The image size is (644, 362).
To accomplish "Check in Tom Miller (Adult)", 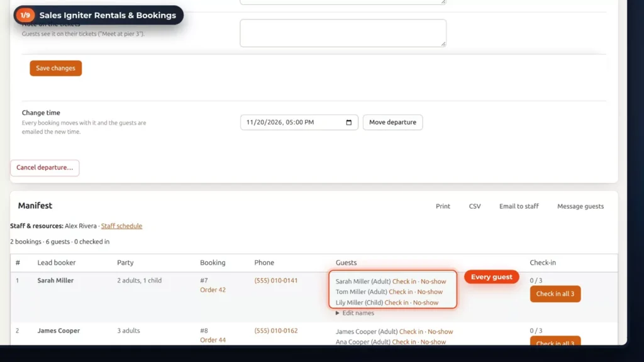I will (x=401, y=292).
